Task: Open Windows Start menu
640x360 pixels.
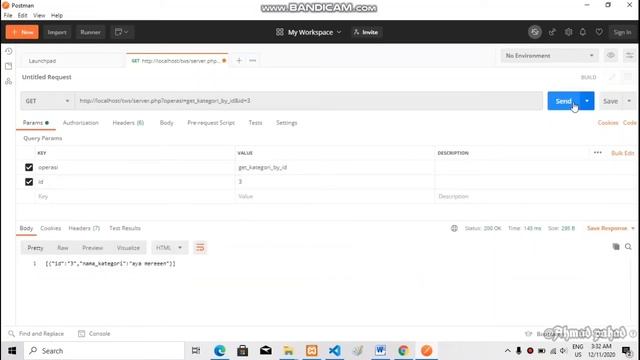Action: click(12, 351)
